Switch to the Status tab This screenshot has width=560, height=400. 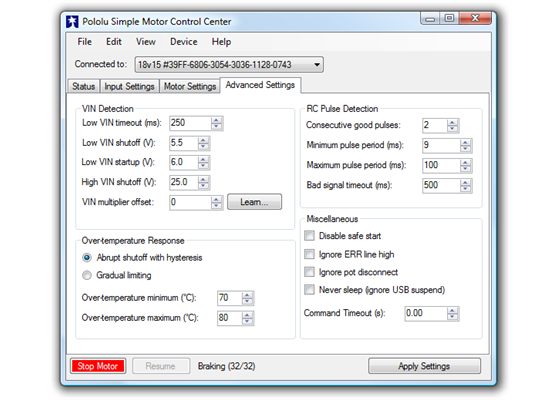[x=84, y=86]
